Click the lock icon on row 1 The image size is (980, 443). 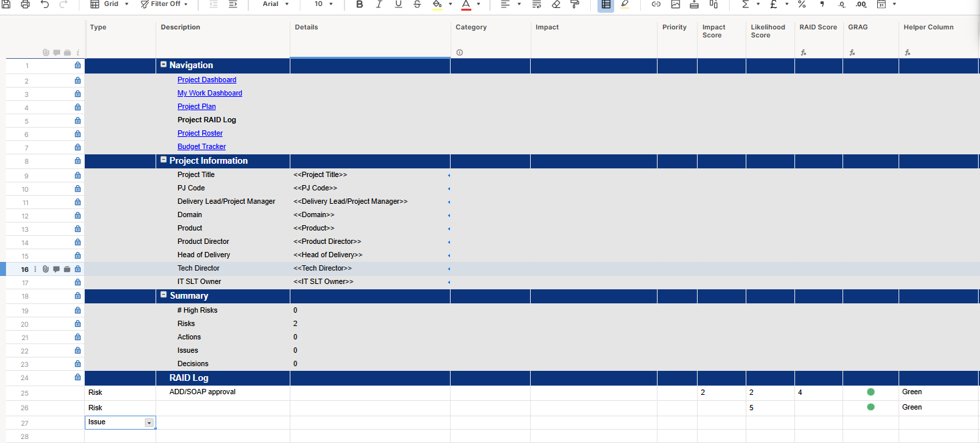pyautogui.click(x=77, y=65)
